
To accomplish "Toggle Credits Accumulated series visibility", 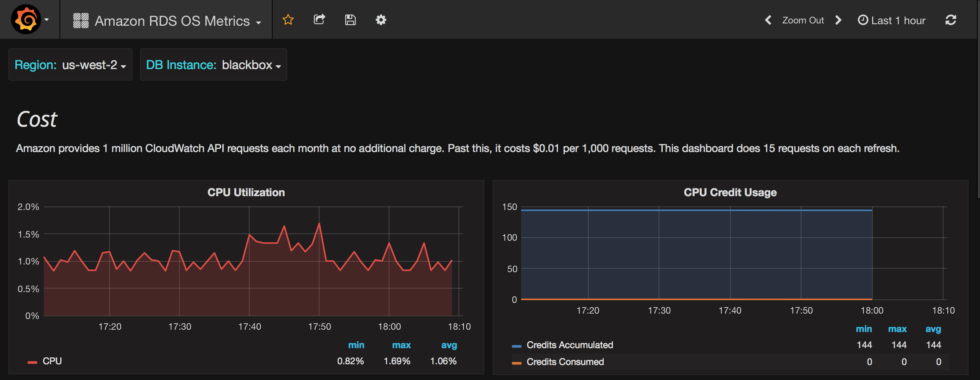I will pos(569,345).
